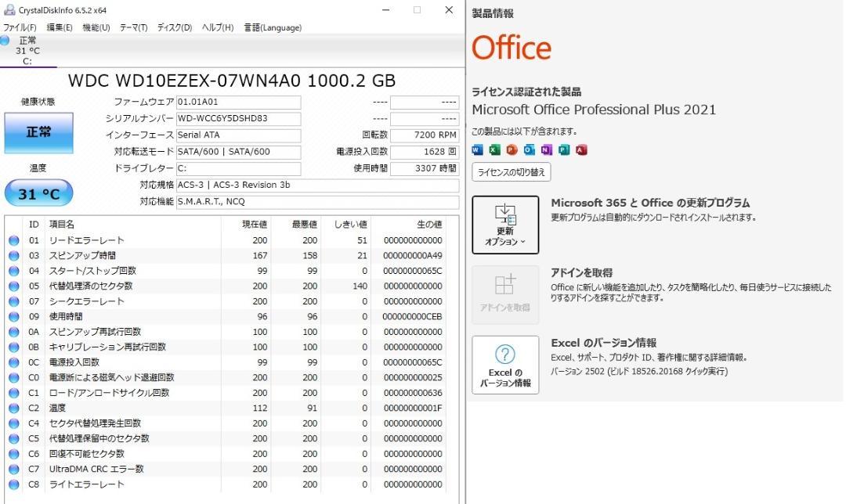Click Microsoft Office Professional Plus 2021 text
Viewport: 846px width, 504px height.
594,110
